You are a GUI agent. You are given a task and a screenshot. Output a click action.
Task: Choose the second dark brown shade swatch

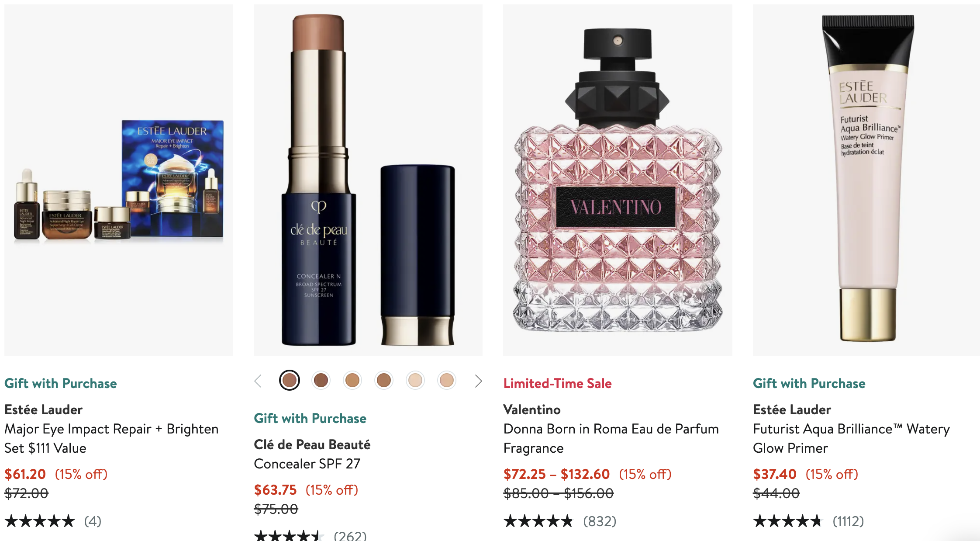[x=321, y=381]
